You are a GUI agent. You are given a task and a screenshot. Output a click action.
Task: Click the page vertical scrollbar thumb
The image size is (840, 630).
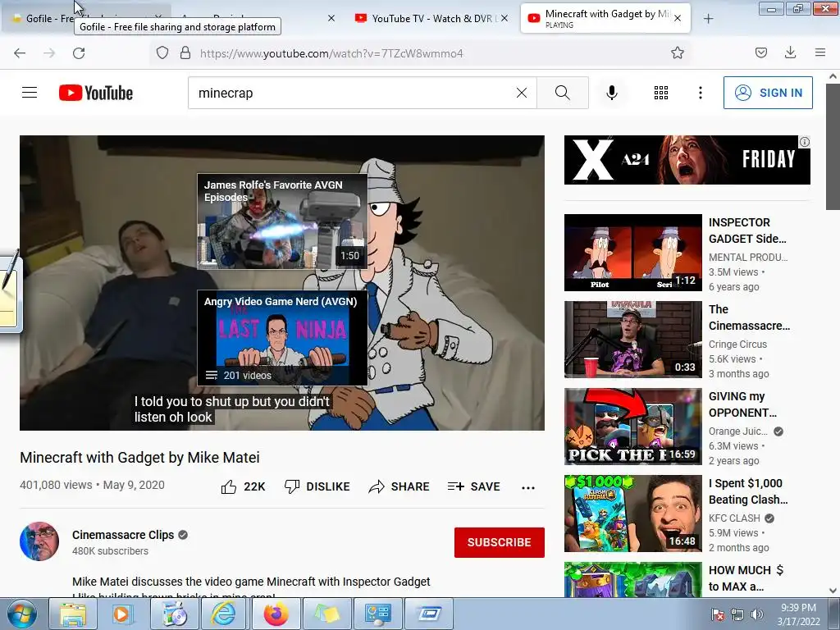833,146
